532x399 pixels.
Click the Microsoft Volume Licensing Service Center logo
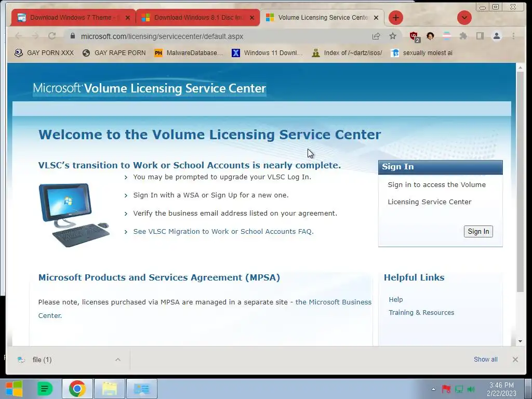point(149,88)
